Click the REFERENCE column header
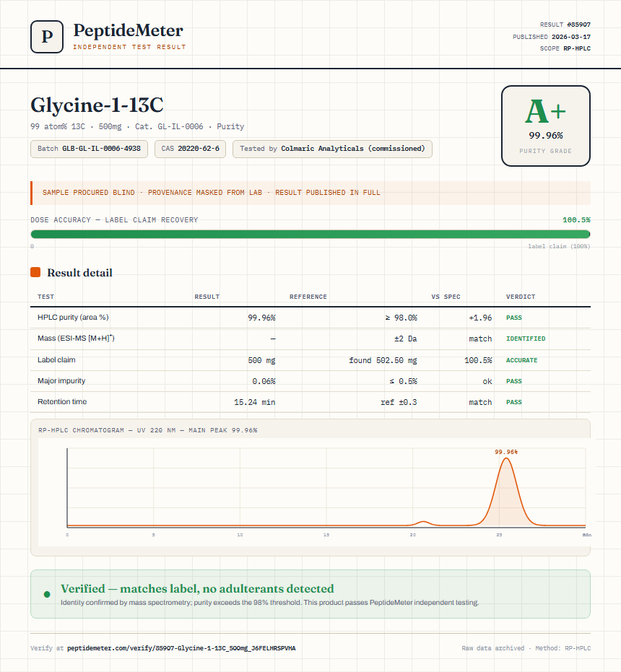 (x=308, y=297)
